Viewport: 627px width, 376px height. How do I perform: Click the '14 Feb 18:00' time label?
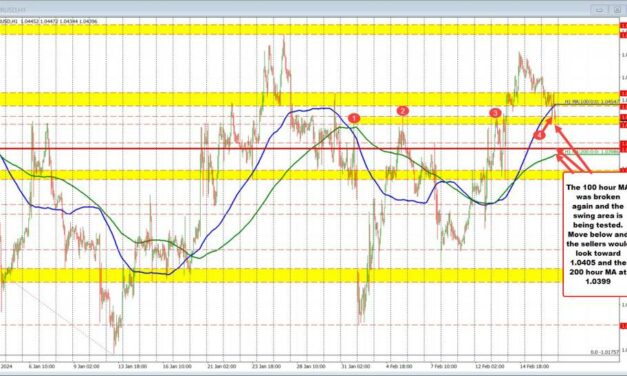pyautogui.click(x=534, y=366)
